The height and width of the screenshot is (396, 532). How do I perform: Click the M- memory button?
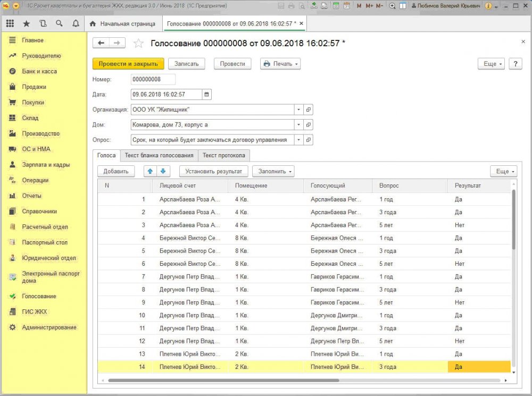(x=380, y=6)
